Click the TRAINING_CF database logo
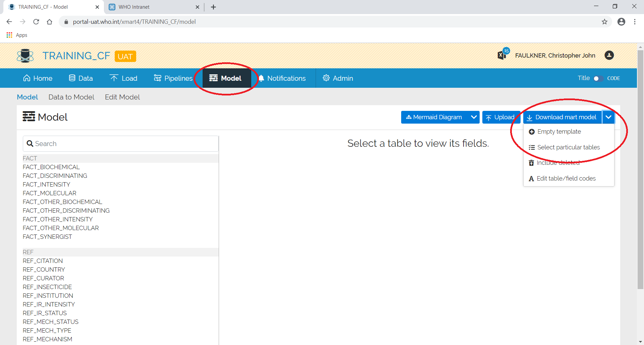The image size is (644, 345). (25, 56)
